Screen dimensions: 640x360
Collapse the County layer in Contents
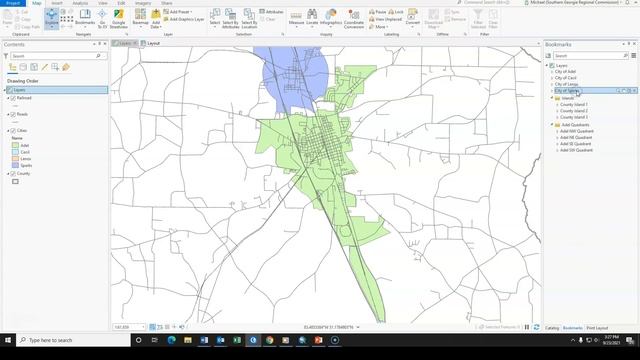point(8,173)
